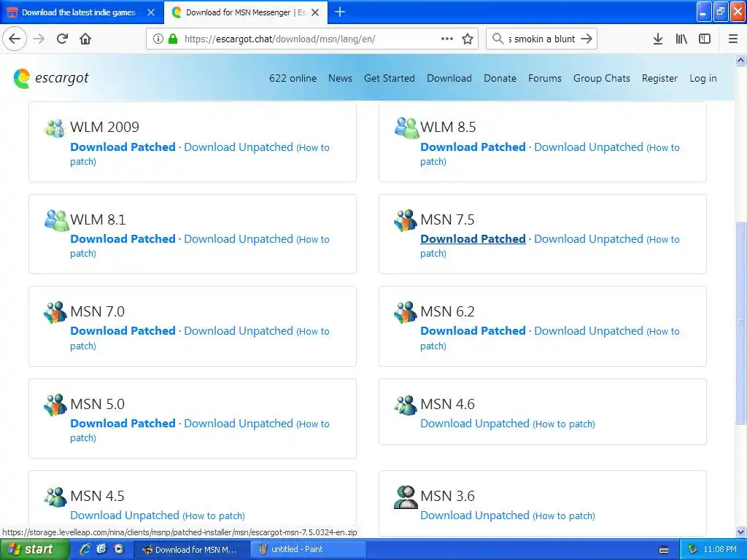Viewport: 747px width, 560px height.
Task: Open the News page
Action: [x=340, y=78]
